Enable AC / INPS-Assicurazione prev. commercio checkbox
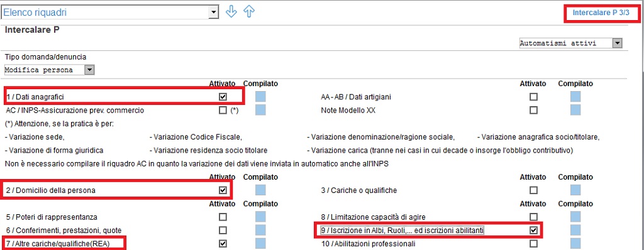This screenshot has height=250, width=644. pos(223,111)
